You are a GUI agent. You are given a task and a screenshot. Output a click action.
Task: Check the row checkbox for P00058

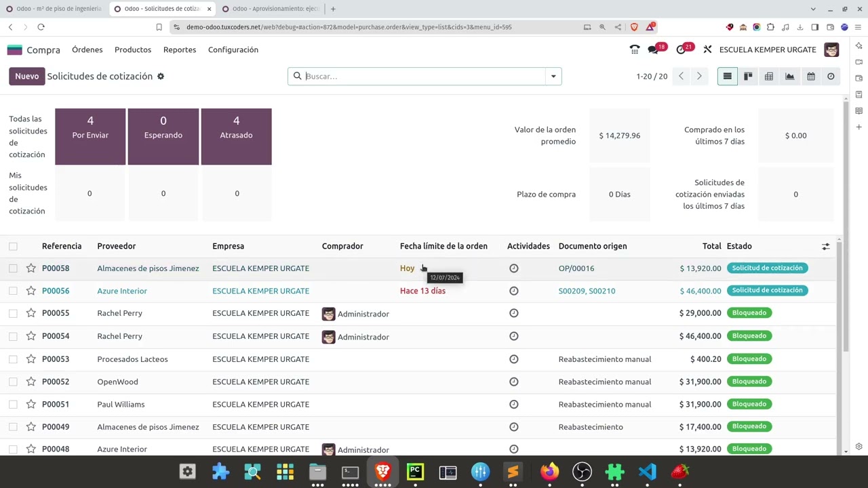click(13, 268)
